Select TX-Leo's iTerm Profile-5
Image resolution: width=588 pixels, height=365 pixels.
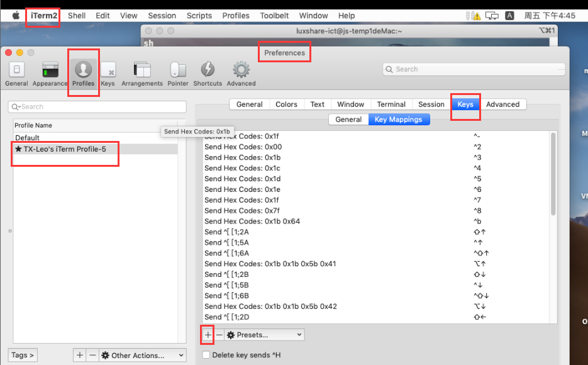[95, 149]
